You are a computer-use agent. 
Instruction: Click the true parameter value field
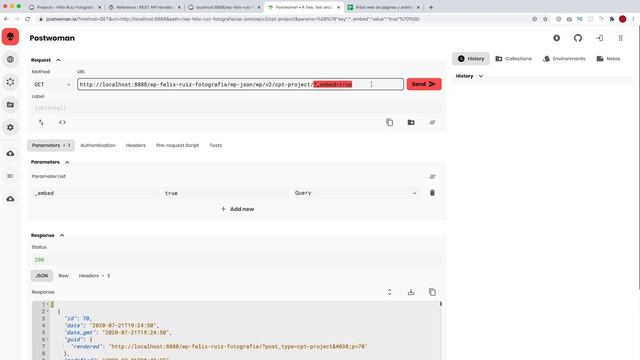click(224, 193)
